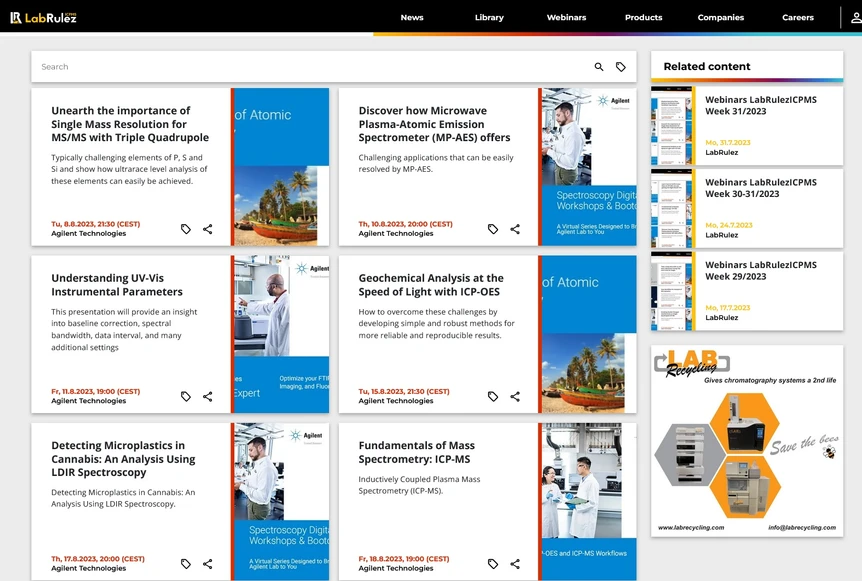Share the Geochemical Analysis ICP-OES webinar
Viewport: 862px width, 581px height.
pos(515,396)
